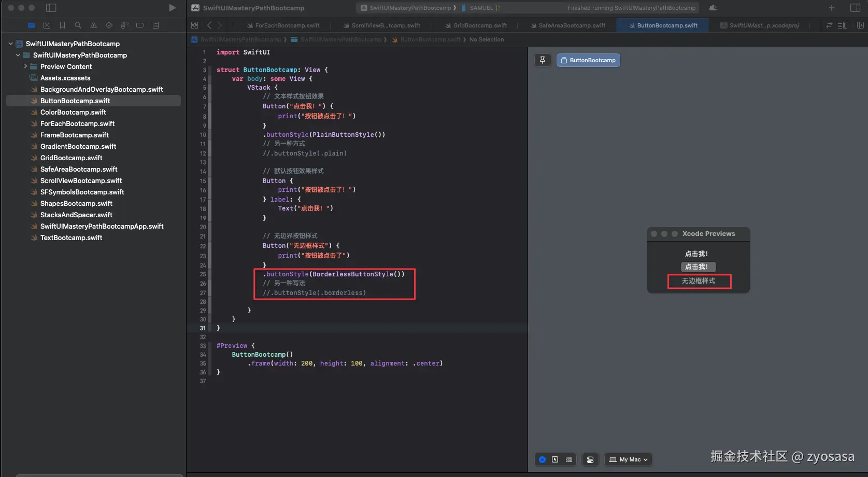Switch preview to Live mode

click(542, 459)
